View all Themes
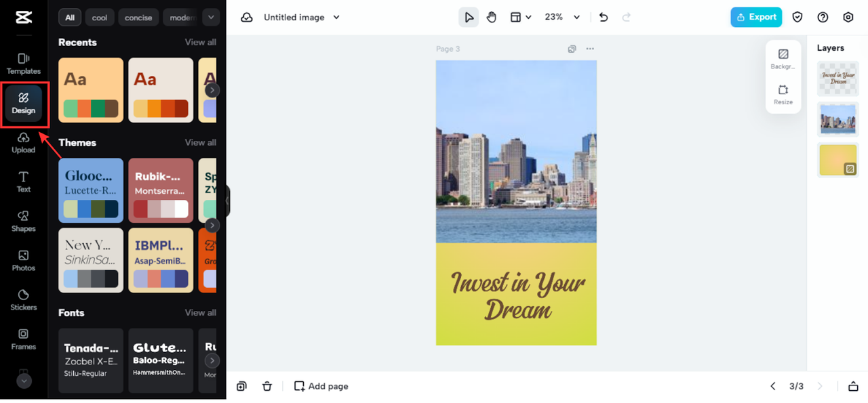 (x=201, y=142)
